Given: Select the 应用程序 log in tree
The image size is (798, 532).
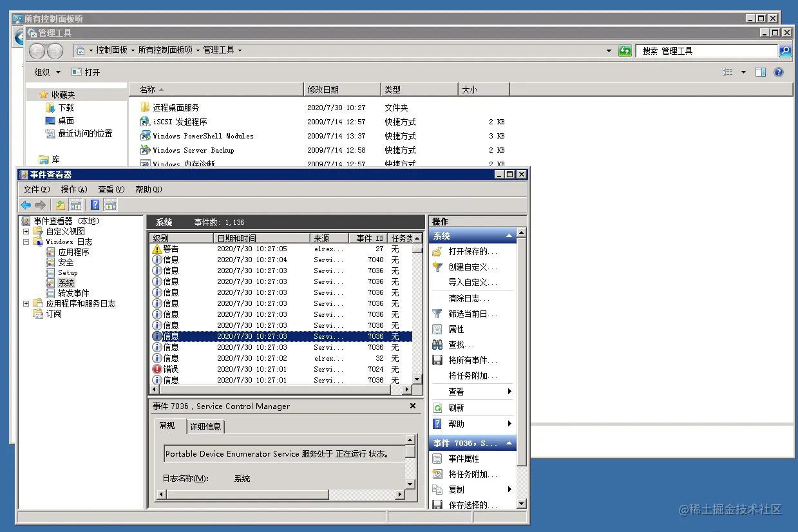Looking at the screenshot, I should 73,252.
